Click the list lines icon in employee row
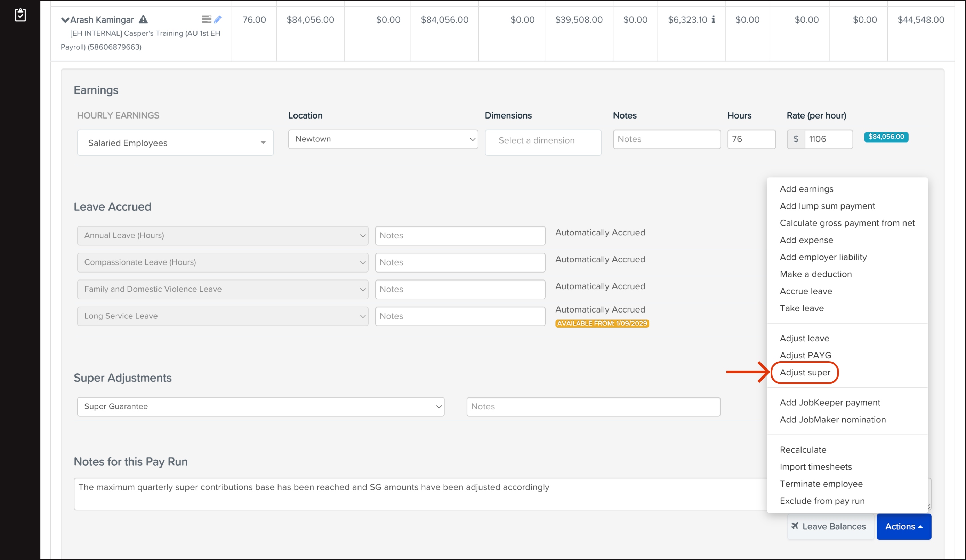966x560 pixels. 206,19
